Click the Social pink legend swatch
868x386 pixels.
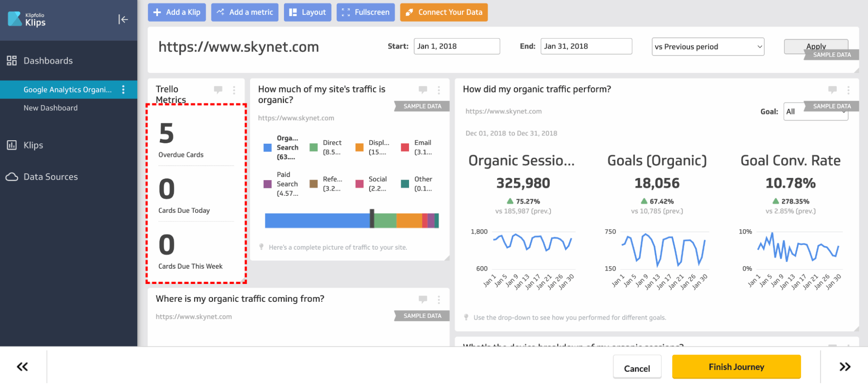[360, 184]
